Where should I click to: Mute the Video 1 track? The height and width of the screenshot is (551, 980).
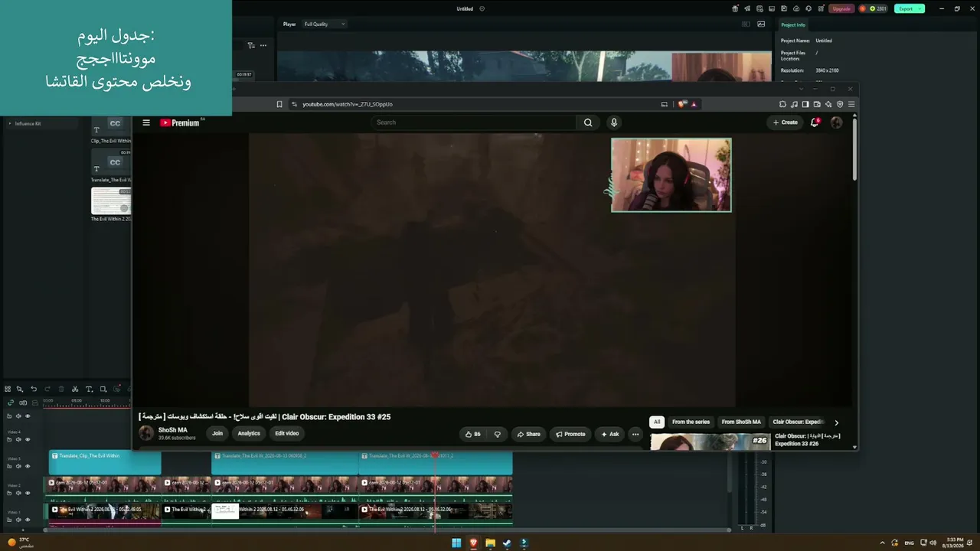coord(18,520)
